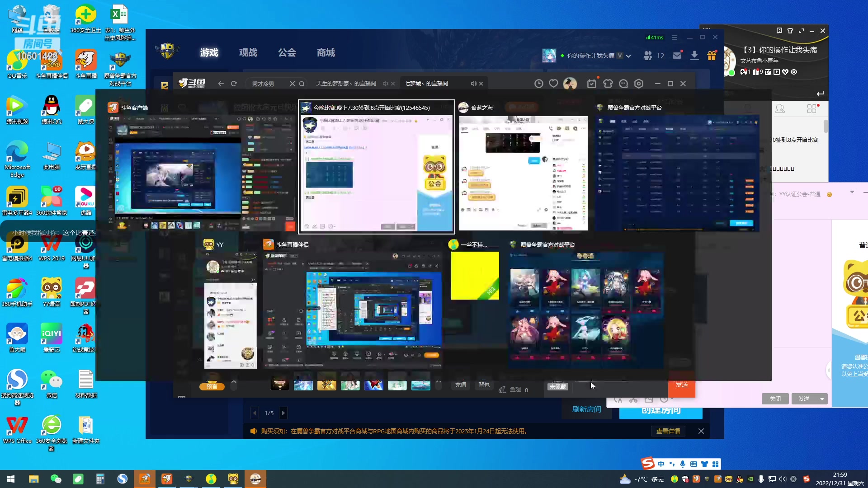The height and width of the screenshot is (488, 868).
Task: Click the 预言 button in Douyu
Action: (x=212, y=386)
